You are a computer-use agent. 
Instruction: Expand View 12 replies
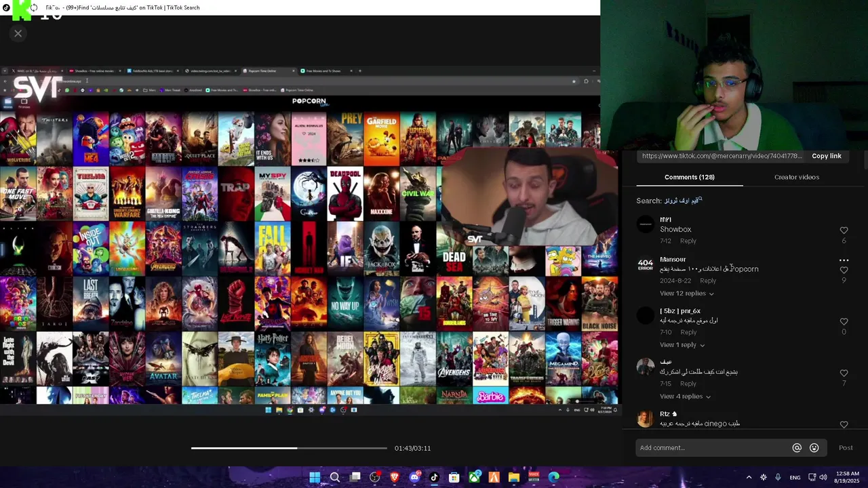point(686,293)
